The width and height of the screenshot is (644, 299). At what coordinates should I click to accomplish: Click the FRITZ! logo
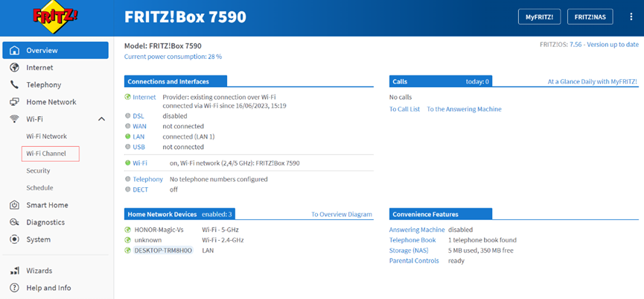pos(57,18)
